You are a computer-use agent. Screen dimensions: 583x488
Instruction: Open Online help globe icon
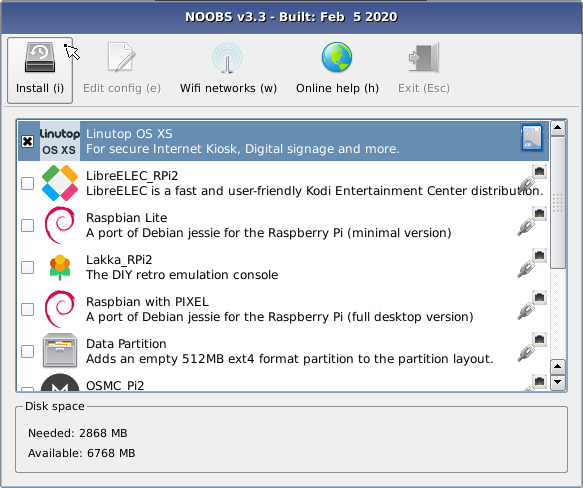pos(337,57)
